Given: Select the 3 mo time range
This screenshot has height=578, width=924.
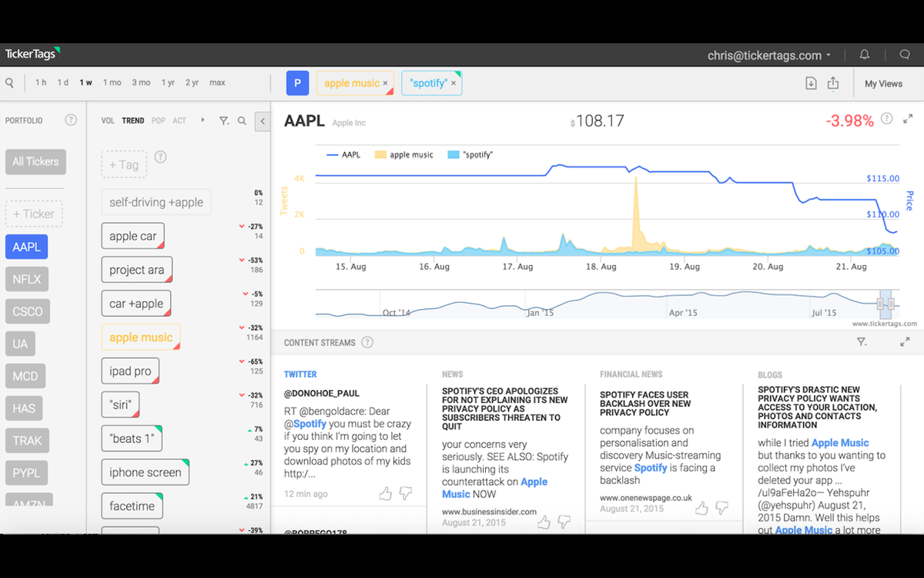Looking at the screenshot, I should click(141, 82).
